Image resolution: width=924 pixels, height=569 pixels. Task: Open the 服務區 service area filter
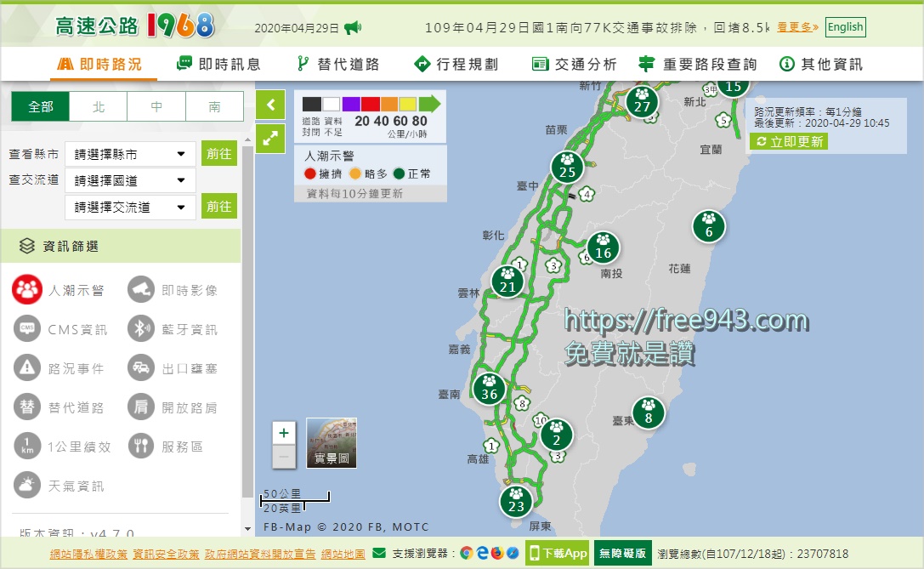pyautogui.click(x=140, y=446)
